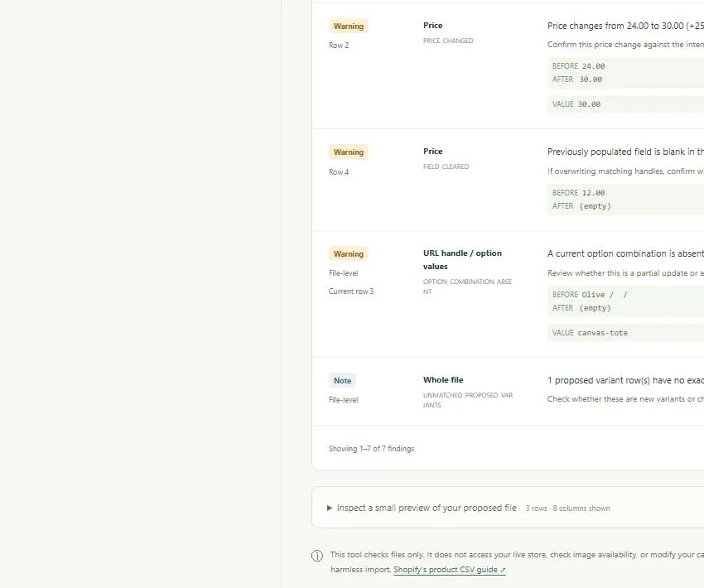The height and width of the screenshot is (588, 704).
Task: Click the 'Row 2' location label
Action: point(339,46)
